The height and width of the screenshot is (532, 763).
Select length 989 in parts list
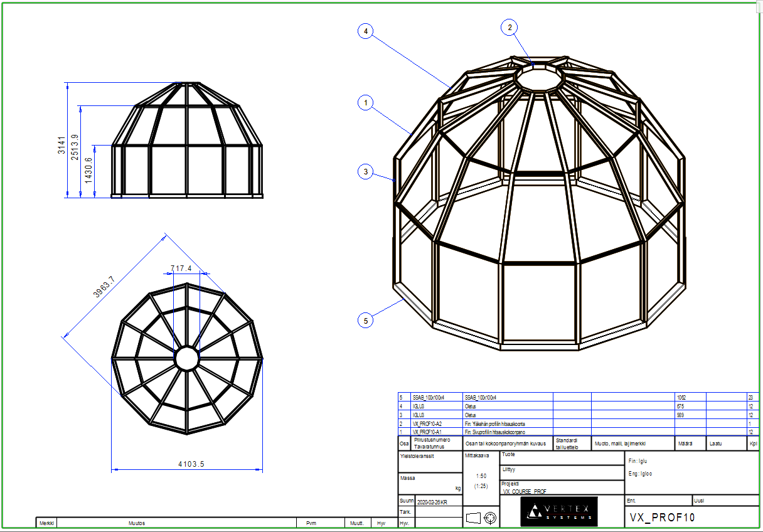point(681,415)
